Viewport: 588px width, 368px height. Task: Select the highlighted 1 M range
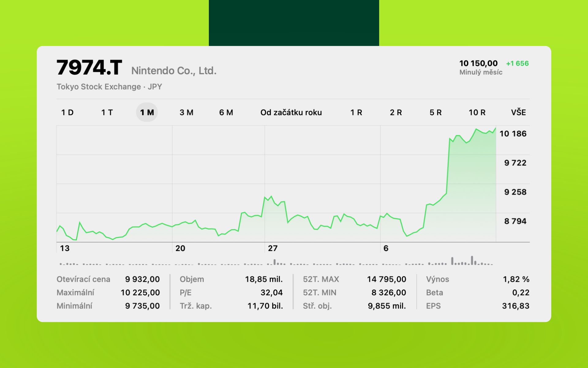(147, 113)
